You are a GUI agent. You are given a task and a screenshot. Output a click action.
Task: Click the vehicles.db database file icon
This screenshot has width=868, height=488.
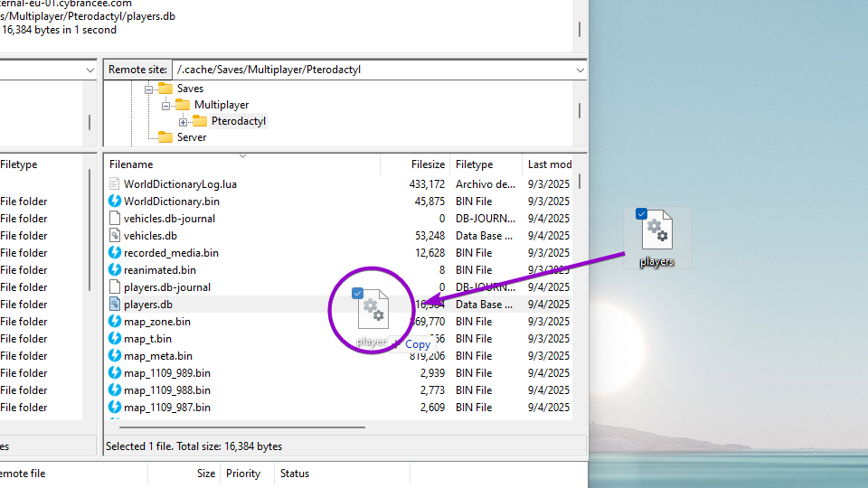click(114, 236)
